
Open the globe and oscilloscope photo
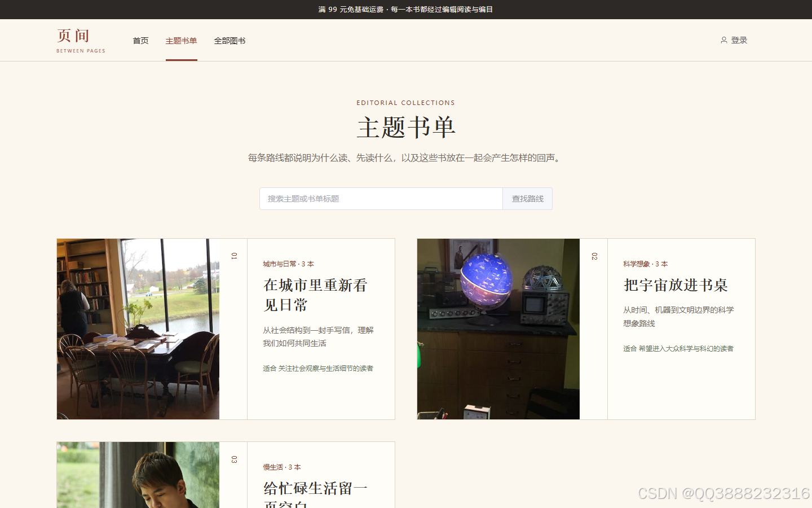tap(498, 329)
